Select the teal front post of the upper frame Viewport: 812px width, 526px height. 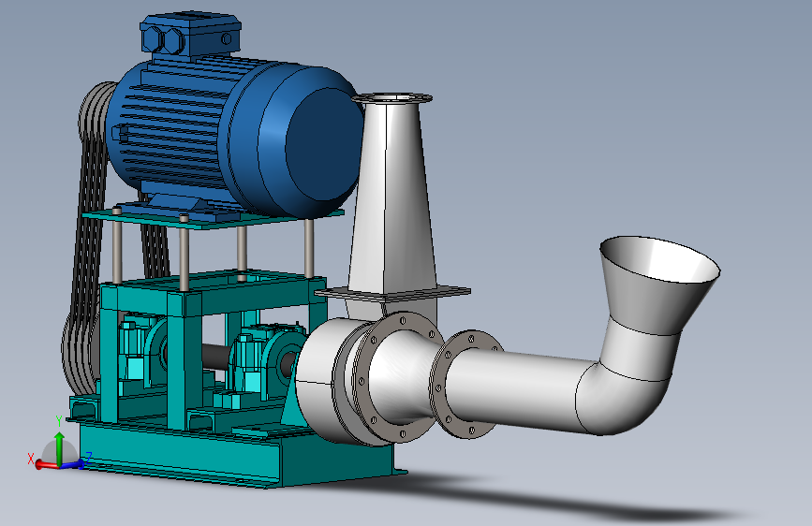177,362
